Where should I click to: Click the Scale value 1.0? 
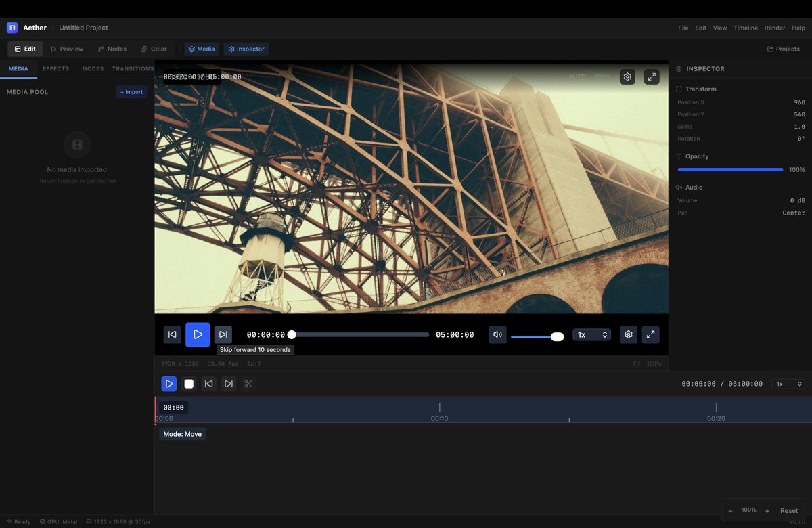(799, 127)
